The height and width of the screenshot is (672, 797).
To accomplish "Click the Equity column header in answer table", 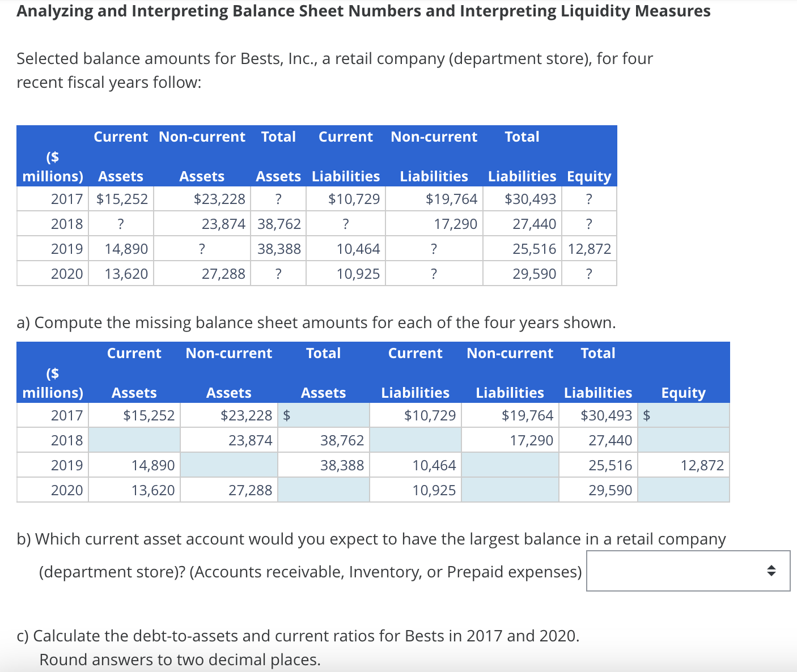I will click(x=684, y=393).
